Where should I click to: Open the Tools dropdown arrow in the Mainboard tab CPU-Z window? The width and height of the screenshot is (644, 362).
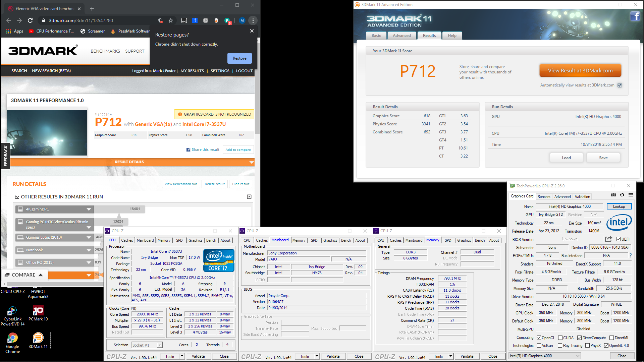(x=317, y=356)
